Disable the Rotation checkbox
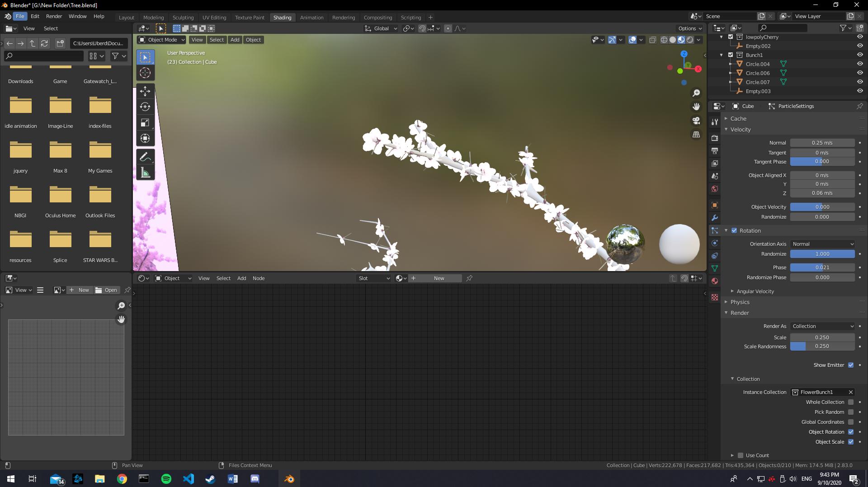 point(734,230)
